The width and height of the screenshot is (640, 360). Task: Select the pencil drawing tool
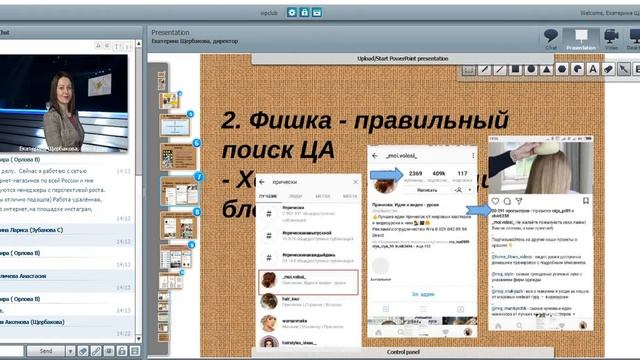[484, 70]
